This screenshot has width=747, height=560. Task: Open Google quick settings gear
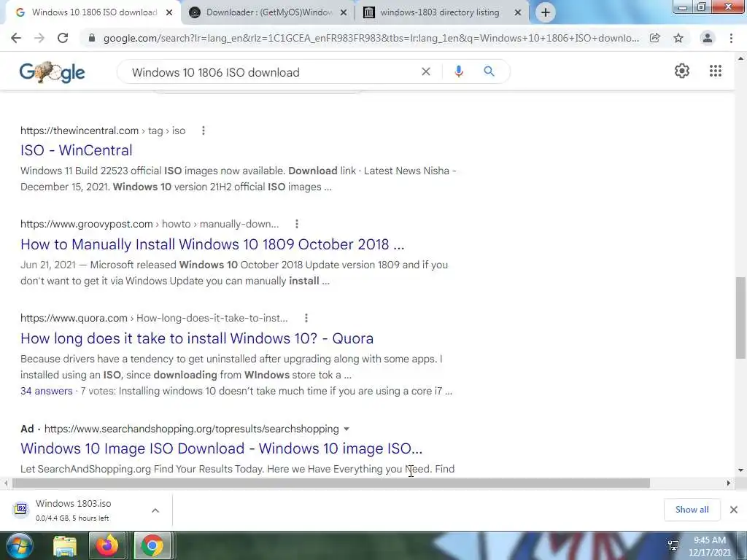[x=682, y=71]
